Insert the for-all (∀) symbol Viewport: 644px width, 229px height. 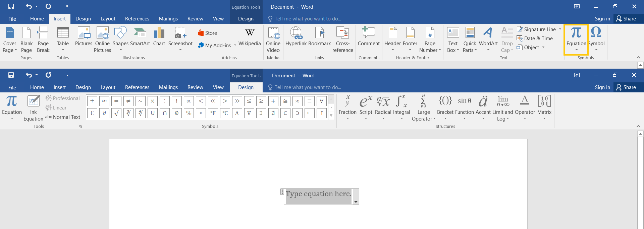click(x=322, y=101)
